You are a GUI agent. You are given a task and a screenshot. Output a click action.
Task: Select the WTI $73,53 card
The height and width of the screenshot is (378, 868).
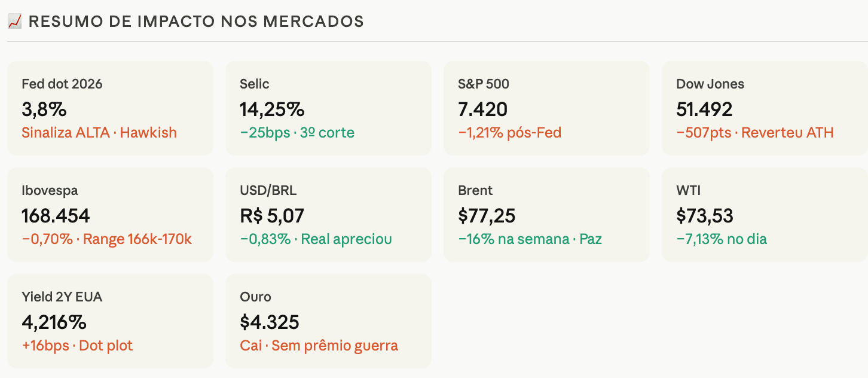pos(765,215)
